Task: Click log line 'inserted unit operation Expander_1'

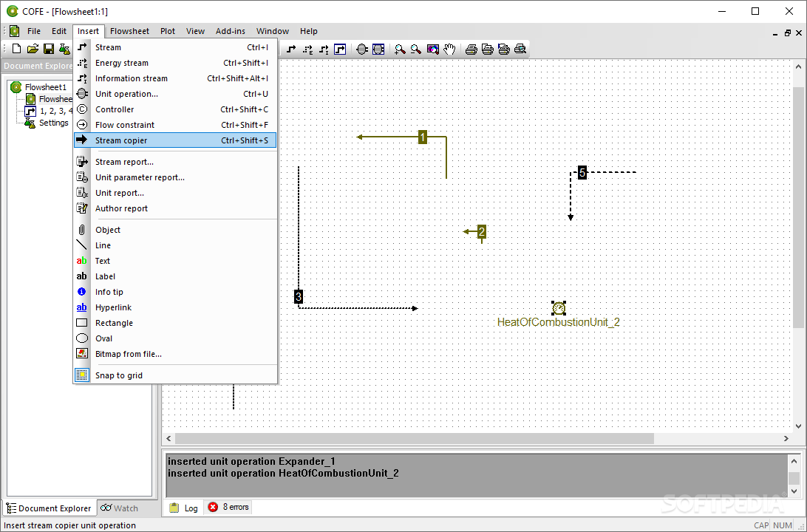Action: tap(252, 462)
